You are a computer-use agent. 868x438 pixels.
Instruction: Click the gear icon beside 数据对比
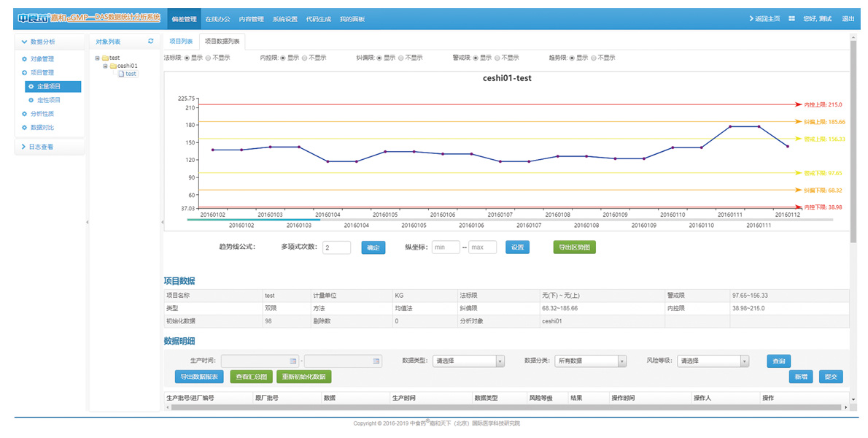(x=25, y=128)
